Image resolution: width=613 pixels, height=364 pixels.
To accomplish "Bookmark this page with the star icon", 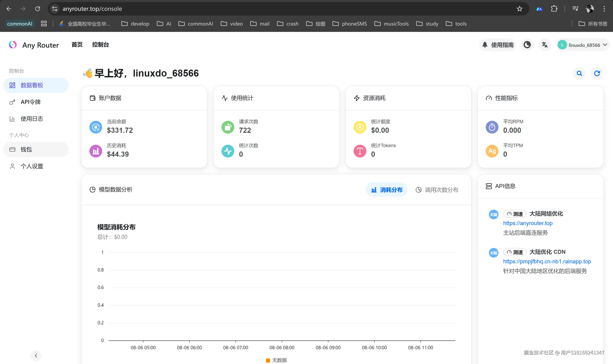I will [519, 9].
